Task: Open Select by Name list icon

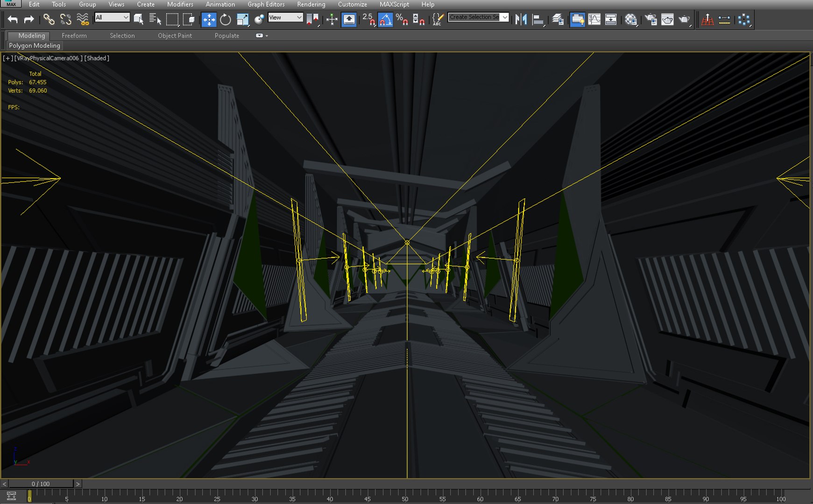Action: coord(155,20)
